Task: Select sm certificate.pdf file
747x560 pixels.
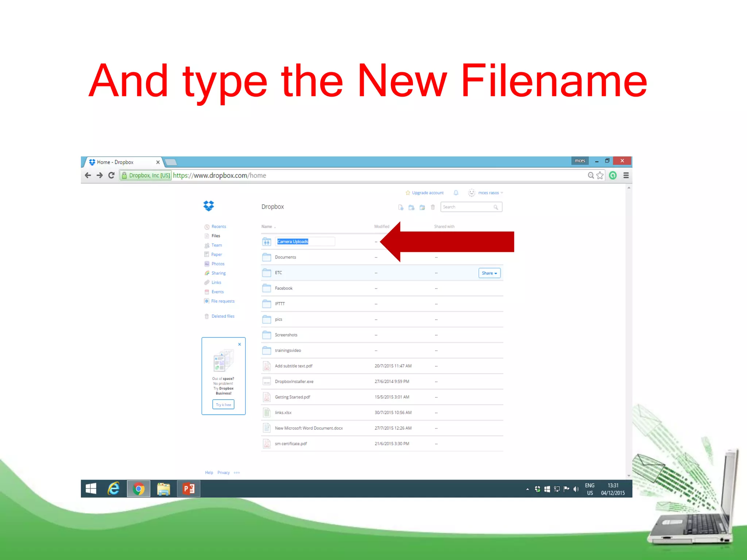Action: point(382,444)
